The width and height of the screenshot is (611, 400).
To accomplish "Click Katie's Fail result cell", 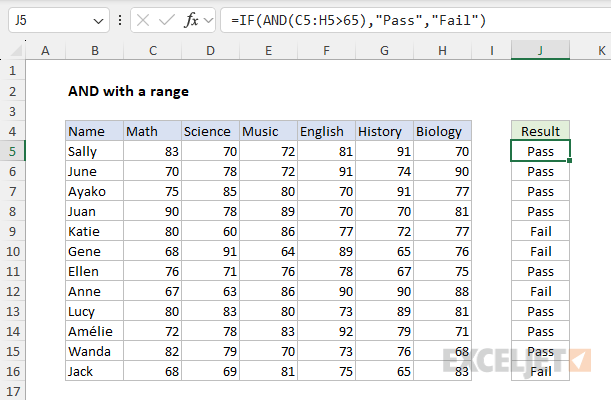I will coord(540,231).
